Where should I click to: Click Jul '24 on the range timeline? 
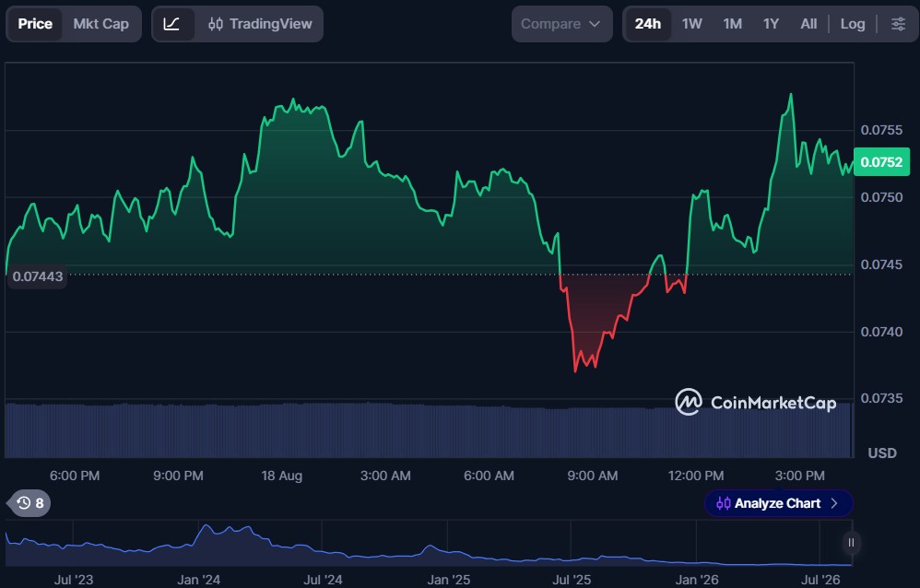point(323,580)
